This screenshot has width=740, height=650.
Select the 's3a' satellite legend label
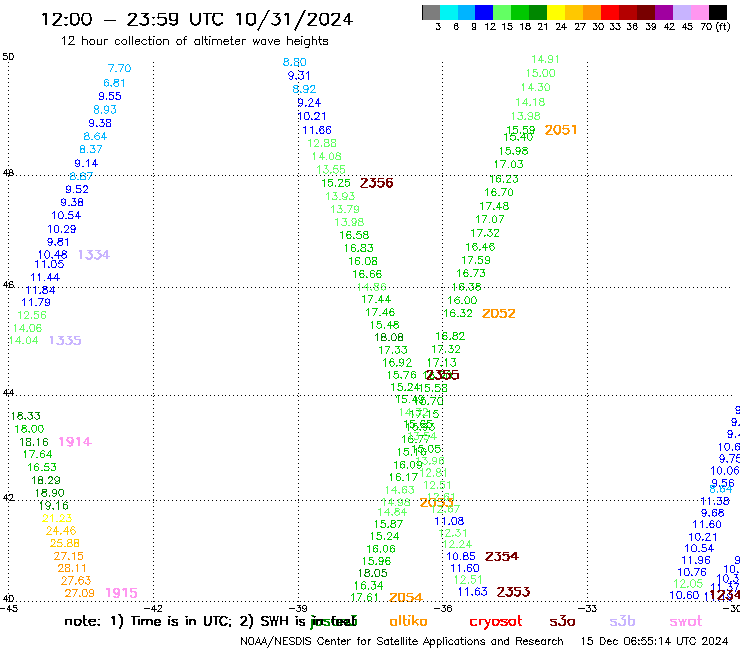[x=562, y=621]
